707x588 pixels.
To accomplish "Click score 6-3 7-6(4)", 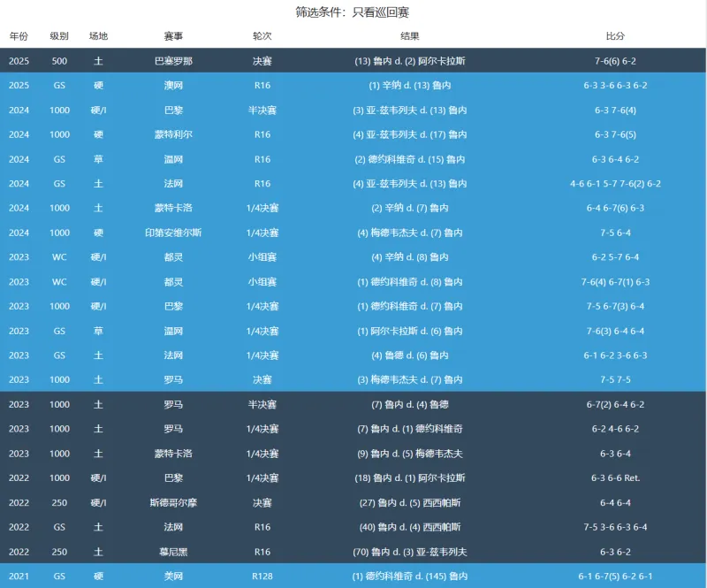I will coord(615,111).
